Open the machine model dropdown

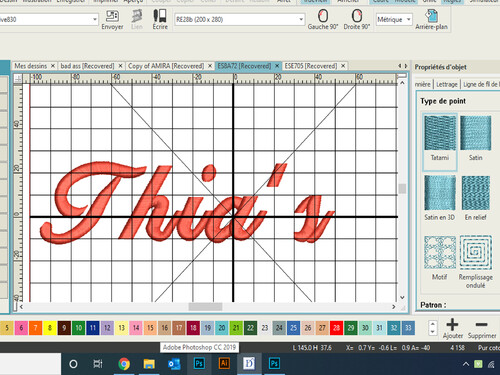[95, 19]
